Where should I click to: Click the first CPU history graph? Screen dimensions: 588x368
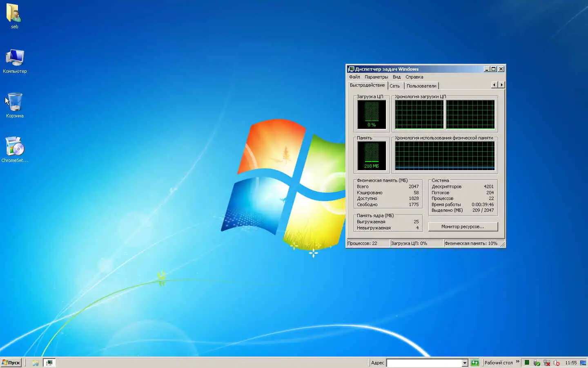[419, 114]
